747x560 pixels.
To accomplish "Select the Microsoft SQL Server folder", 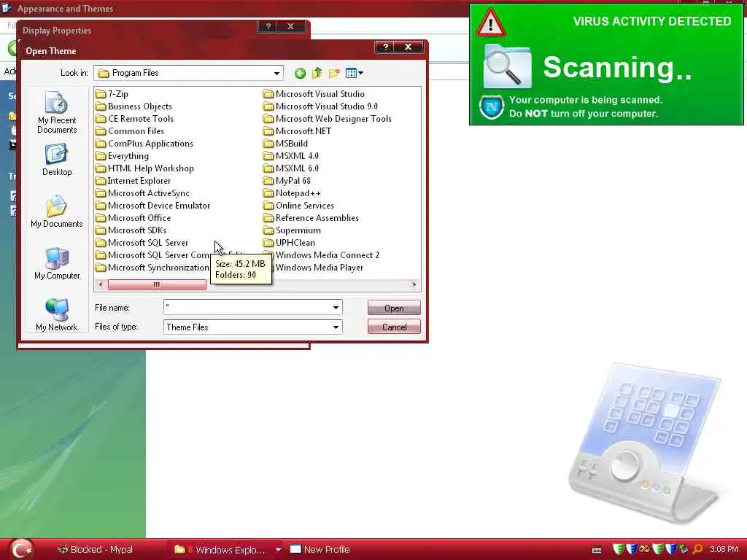I will (x=142, y=242).
